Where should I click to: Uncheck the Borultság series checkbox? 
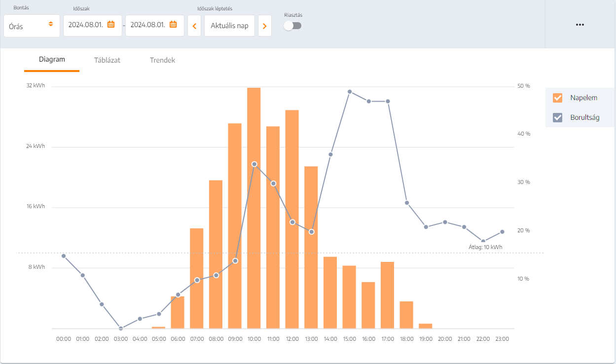[558, 117]
